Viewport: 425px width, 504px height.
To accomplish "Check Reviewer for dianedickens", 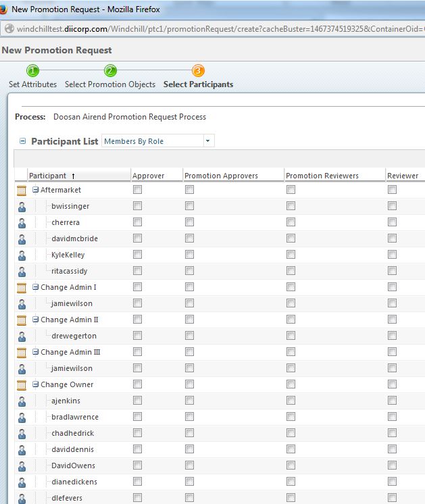I will 392,482.
